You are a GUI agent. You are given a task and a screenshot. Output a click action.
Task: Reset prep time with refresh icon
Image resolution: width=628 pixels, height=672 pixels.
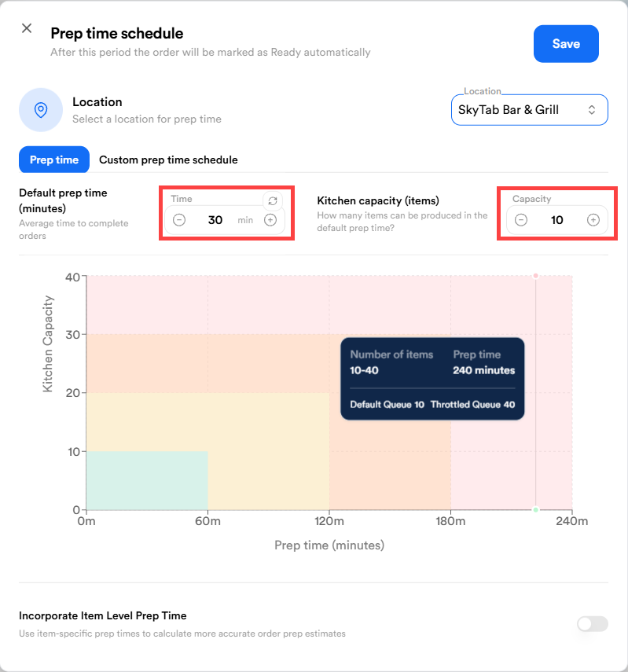click(273, 201)
